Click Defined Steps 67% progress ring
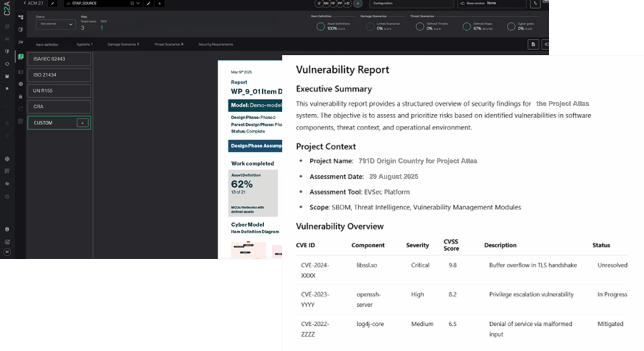Image resolution: width=644 pixels, height=351 pixels. coord(467,26)
